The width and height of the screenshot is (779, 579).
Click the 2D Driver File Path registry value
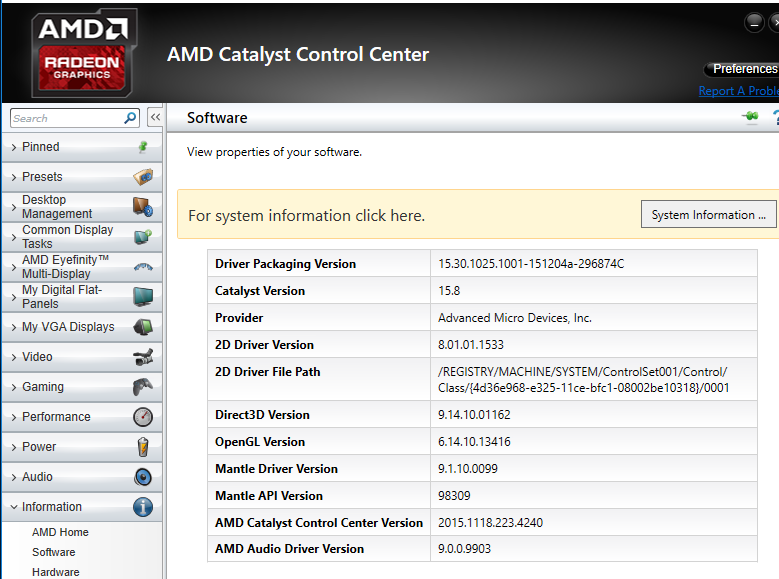(x=584, y=380)
